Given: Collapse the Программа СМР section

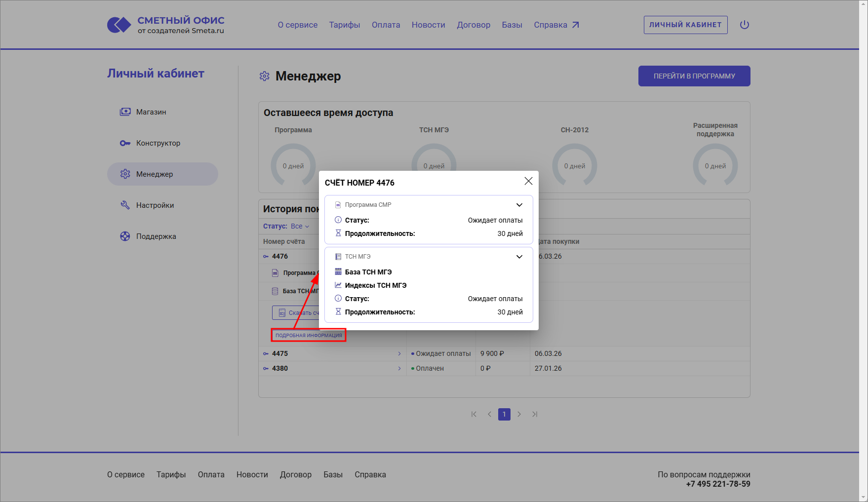Looking at the screenshot, I should 519,204.
